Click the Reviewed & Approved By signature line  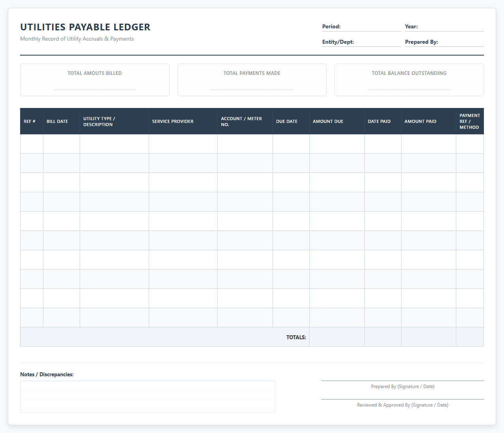tap(403, 399)
